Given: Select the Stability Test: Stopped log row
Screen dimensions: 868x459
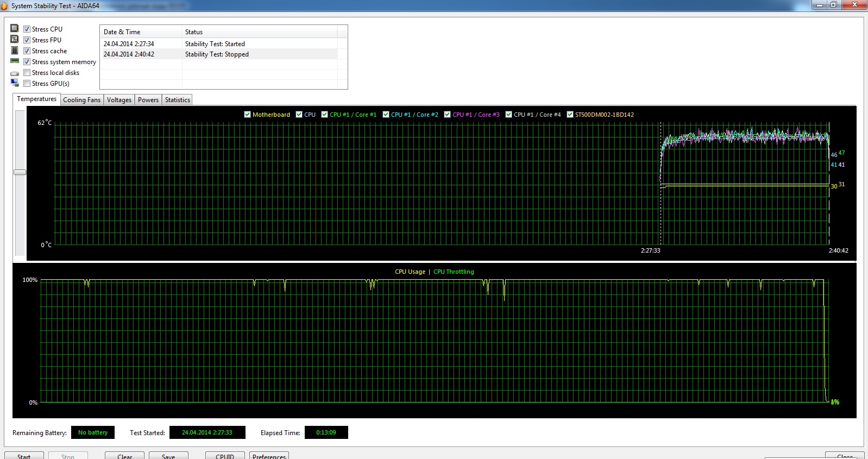Looking at the screenshot, I should point(217,54).
